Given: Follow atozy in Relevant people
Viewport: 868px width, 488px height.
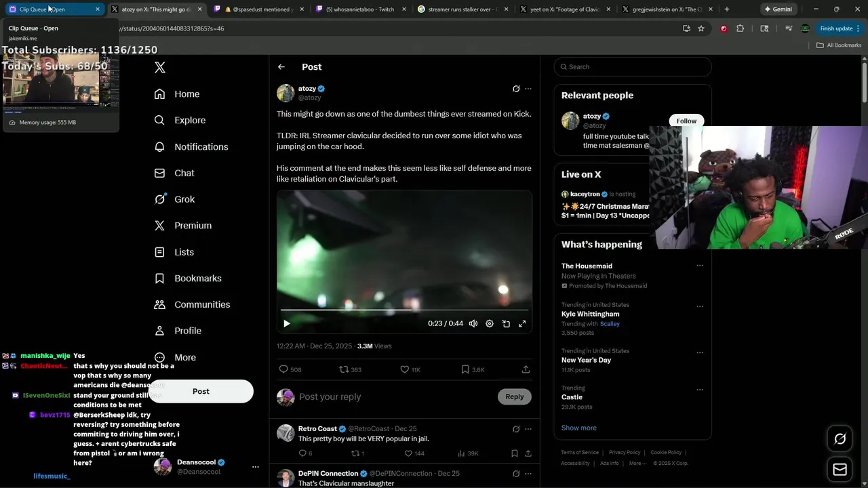Looking at the screenshot, I should pyautogui.click(x=686, y=121).
